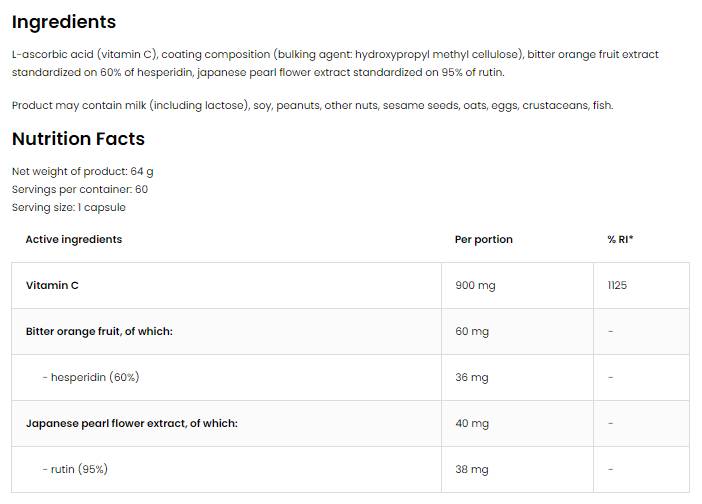Select the Active ingredients column header

[x=73, y=239]
